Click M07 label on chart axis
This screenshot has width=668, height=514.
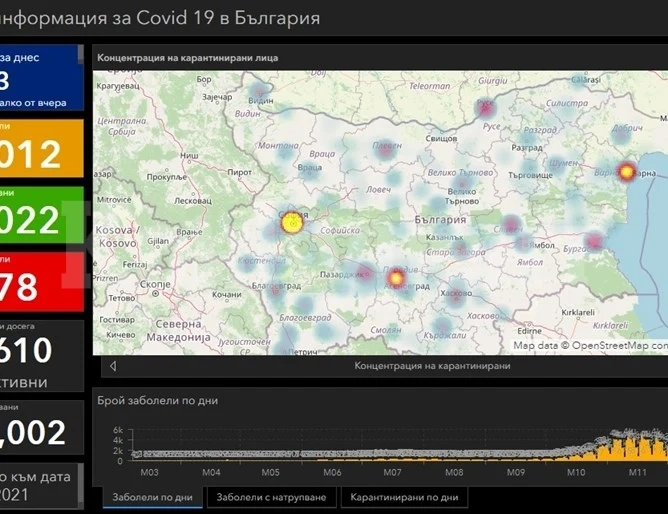point(392,472)
